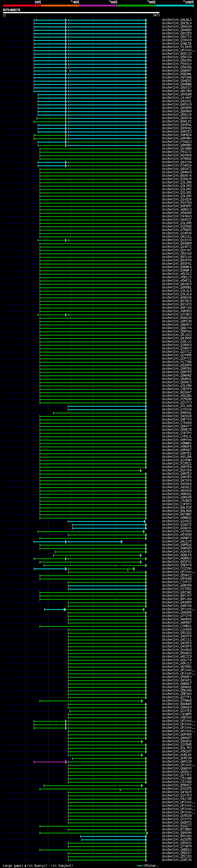Select the UniRef100_B9SPV2 label

(x=177, y=562)
